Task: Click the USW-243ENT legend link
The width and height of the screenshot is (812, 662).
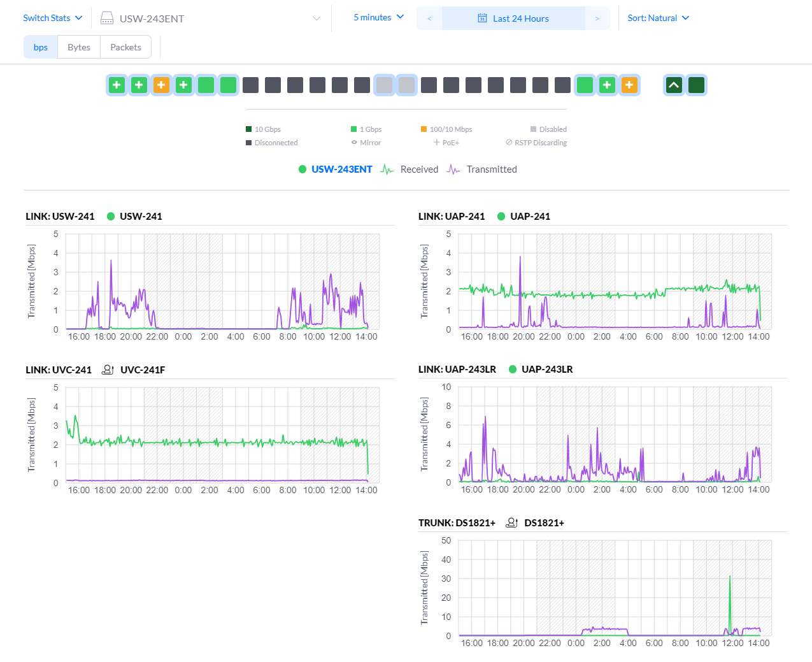Action: (341, 169)
